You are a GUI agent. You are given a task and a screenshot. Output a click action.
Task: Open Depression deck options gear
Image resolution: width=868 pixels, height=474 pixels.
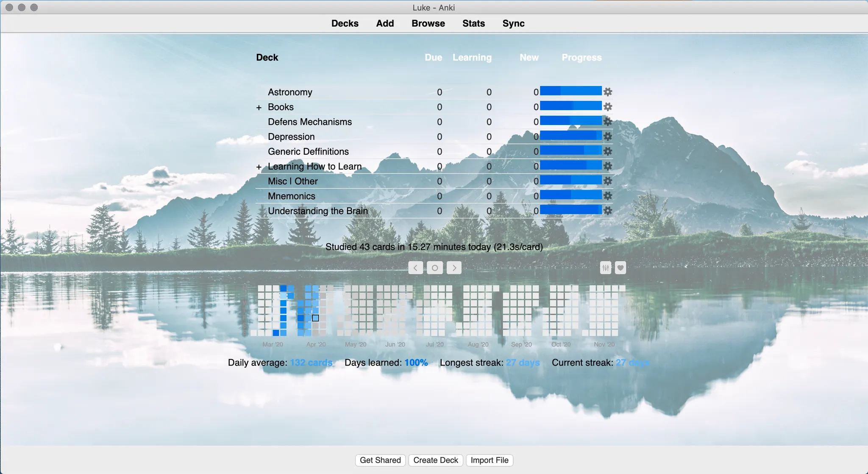(x=608, y=137)
